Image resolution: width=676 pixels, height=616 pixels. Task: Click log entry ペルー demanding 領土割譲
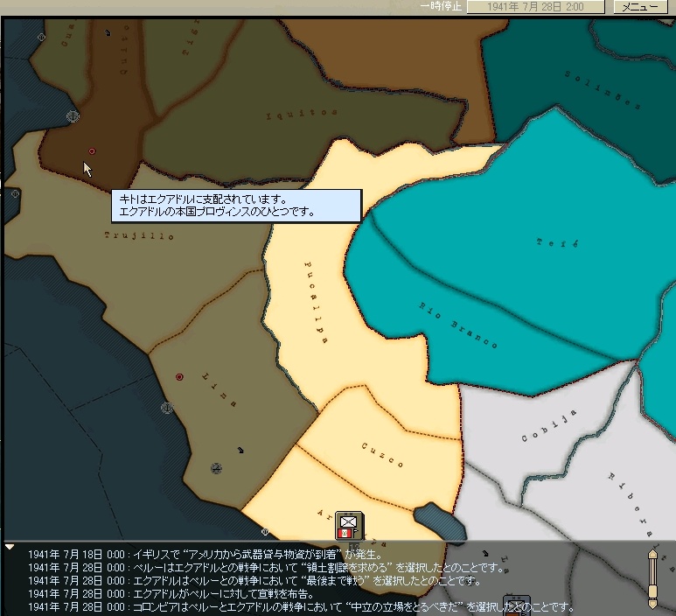coord(267,568)
